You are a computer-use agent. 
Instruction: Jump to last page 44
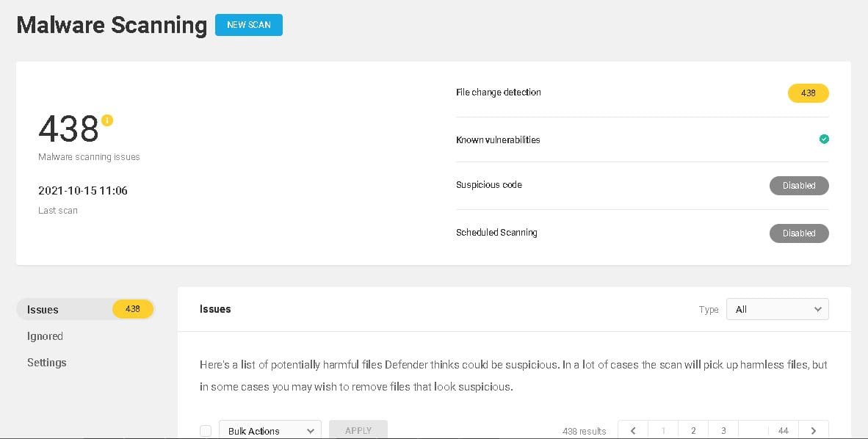click(x=784, y=431)
